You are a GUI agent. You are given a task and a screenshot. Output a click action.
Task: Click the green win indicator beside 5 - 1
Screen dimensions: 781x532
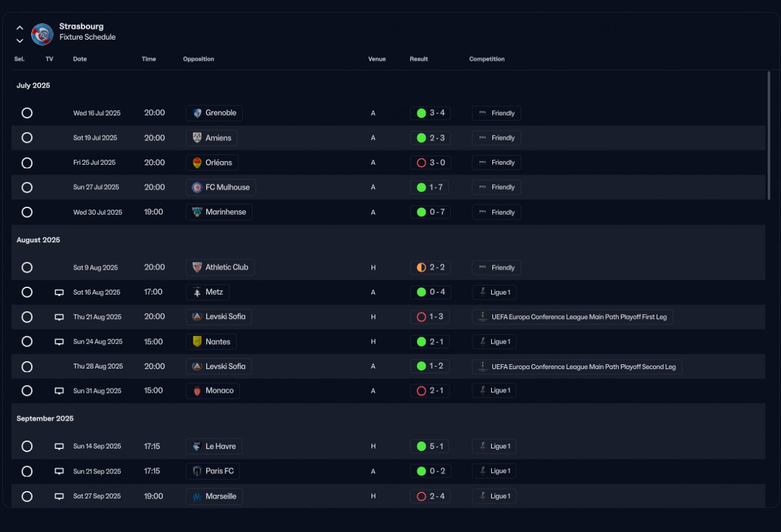coord(421,447)
